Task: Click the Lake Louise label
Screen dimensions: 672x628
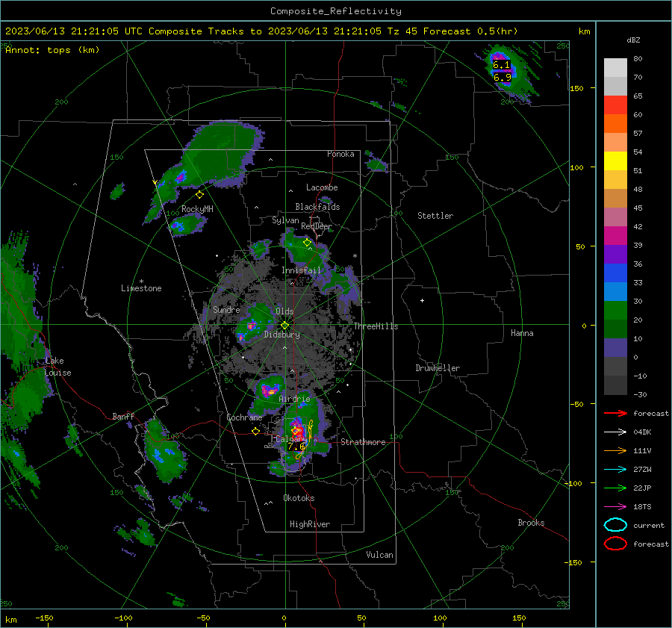Action: (x=57, y=367)
